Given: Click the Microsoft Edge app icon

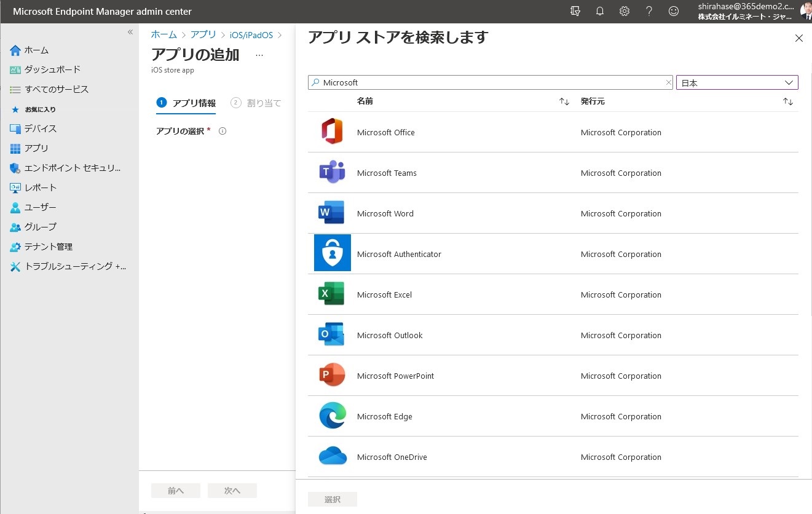Looking at the screenshot, I should (333, 416).
